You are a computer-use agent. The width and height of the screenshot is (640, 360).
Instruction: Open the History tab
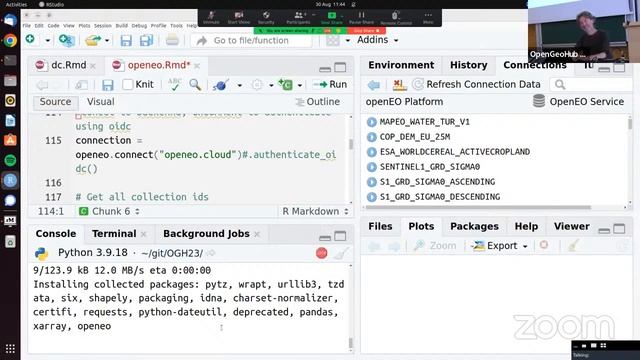click(469, 65)
